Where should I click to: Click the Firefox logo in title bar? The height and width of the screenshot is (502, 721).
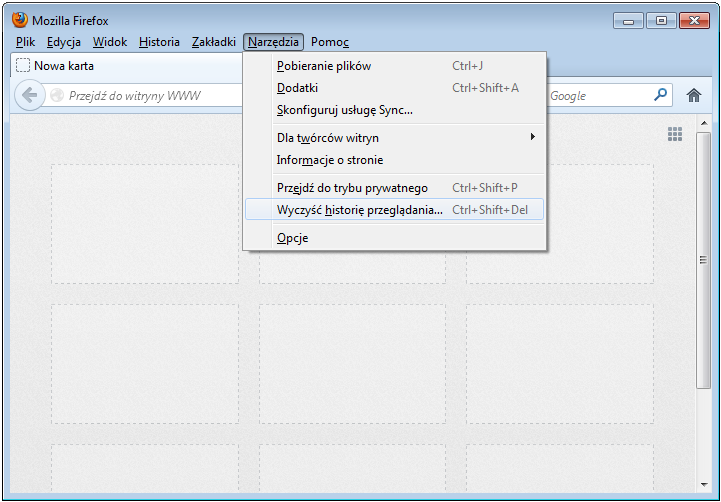click(20, 20)
